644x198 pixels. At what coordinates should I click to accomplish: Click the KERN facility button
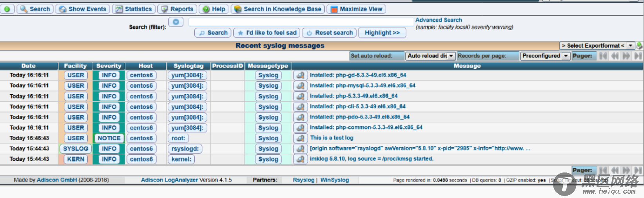click(x=76, y=159)
